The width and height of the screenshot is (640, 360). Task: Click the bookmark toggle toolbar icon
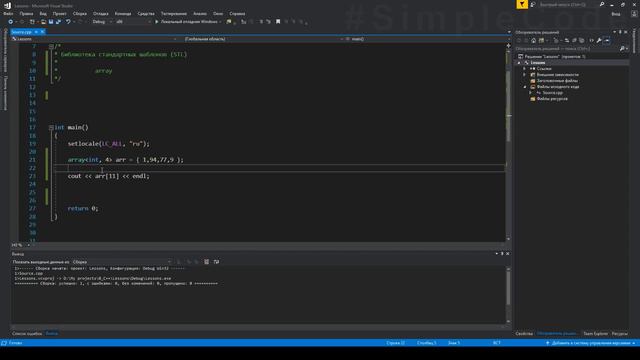click(x=278, y=22)
